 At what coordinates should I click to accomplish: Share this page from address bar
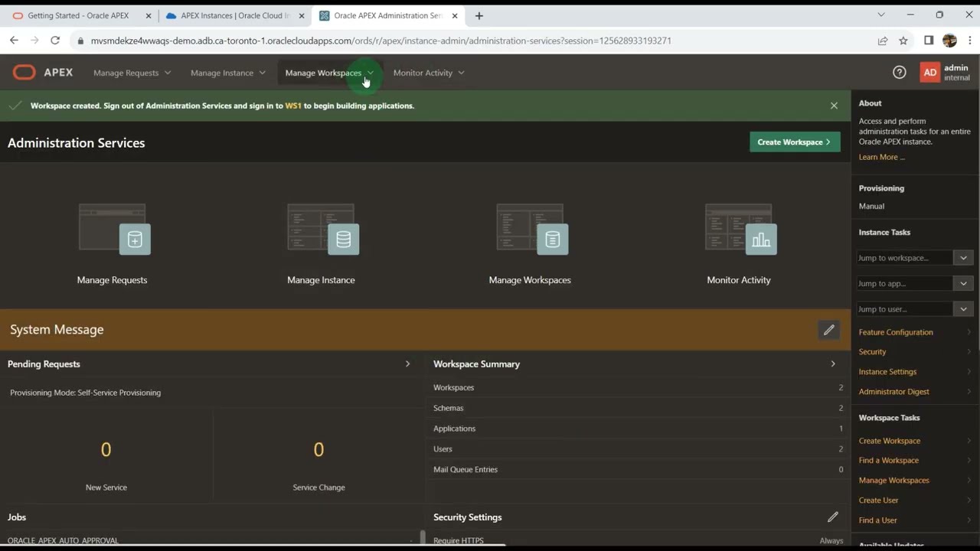[x=883, y=41]
